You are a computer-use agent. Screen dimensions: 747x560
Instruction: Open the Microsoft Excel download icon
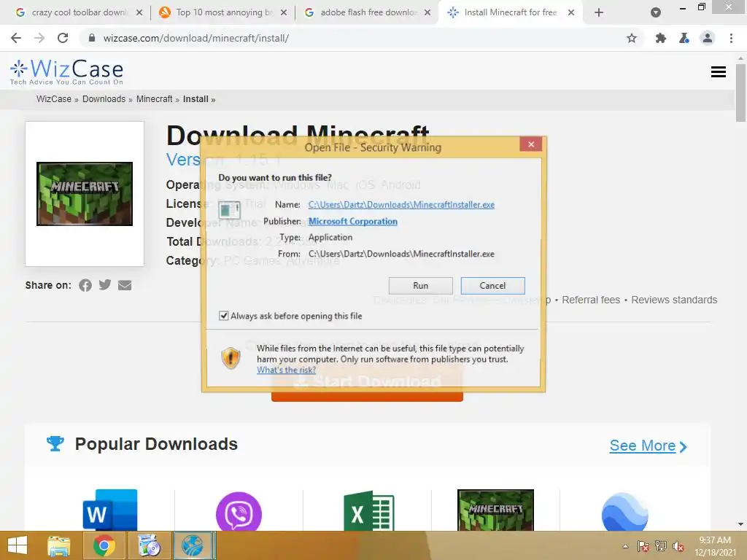click(369, 510)
